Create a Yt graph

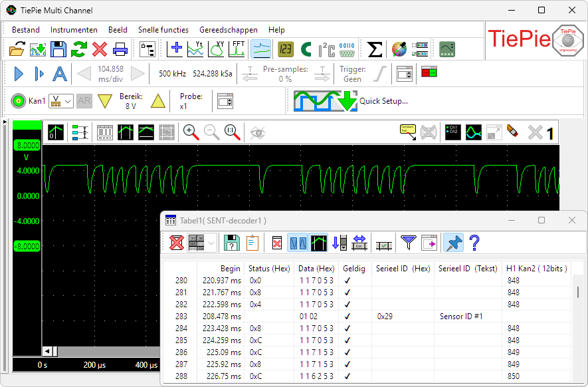coord(195,49)
